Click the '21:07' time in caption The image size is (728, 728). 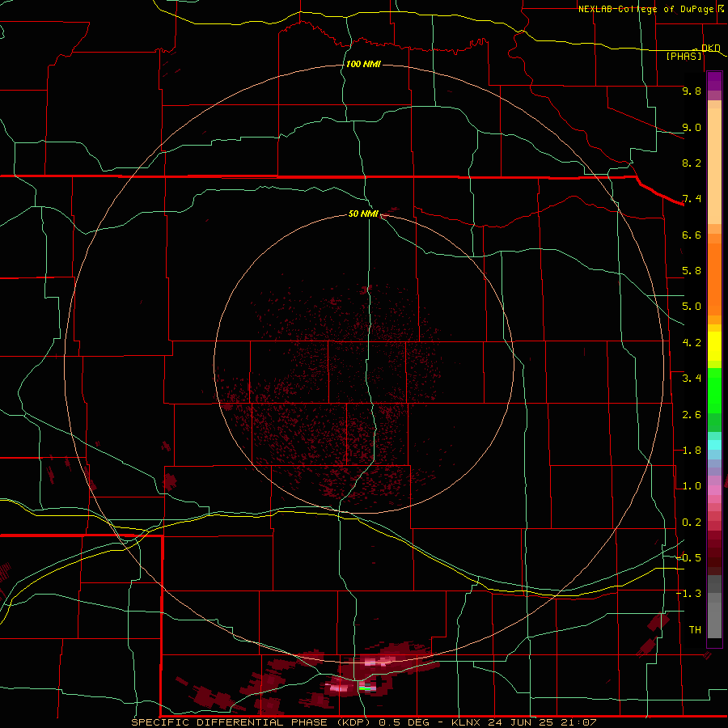pyautogui.click(x=579, y=722)
